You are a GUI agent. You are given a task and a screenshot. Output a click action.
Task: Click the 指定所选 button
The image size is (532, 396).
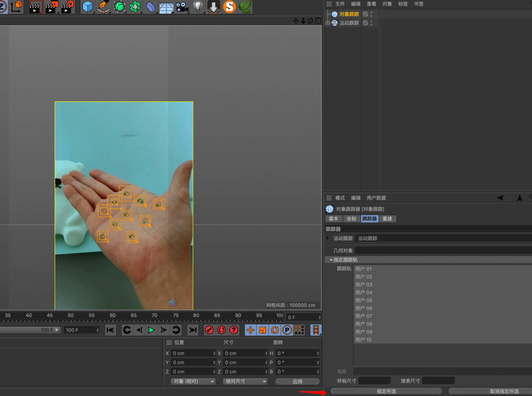point(386,391)
